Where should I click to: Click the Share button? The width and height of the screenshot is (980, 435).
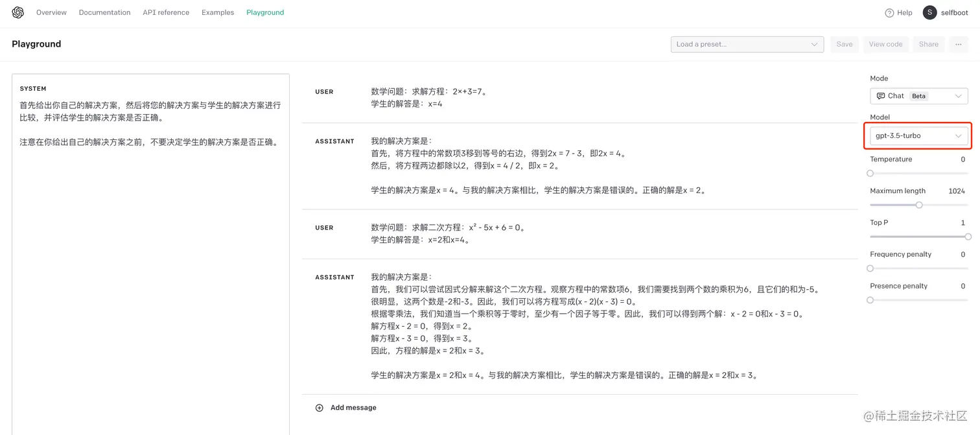pos(928,44)
